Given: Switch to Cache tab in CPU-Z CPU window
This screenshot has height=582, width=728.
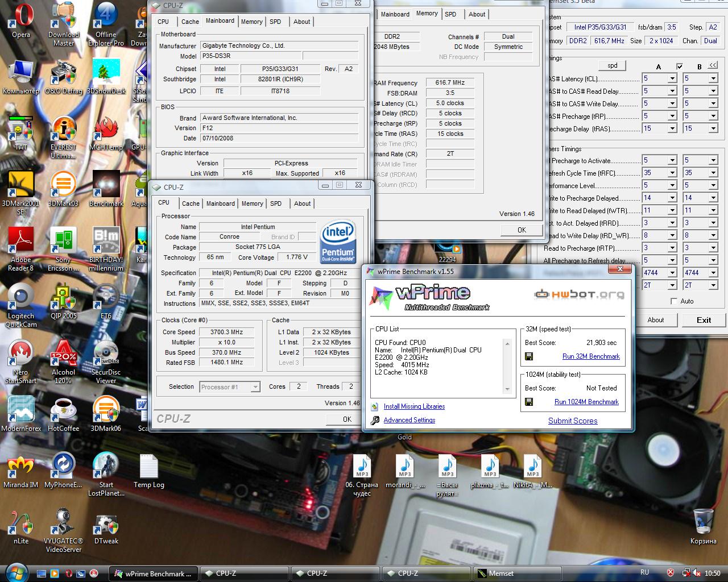Looking at the screenshot, I should (x=191, y=203).
